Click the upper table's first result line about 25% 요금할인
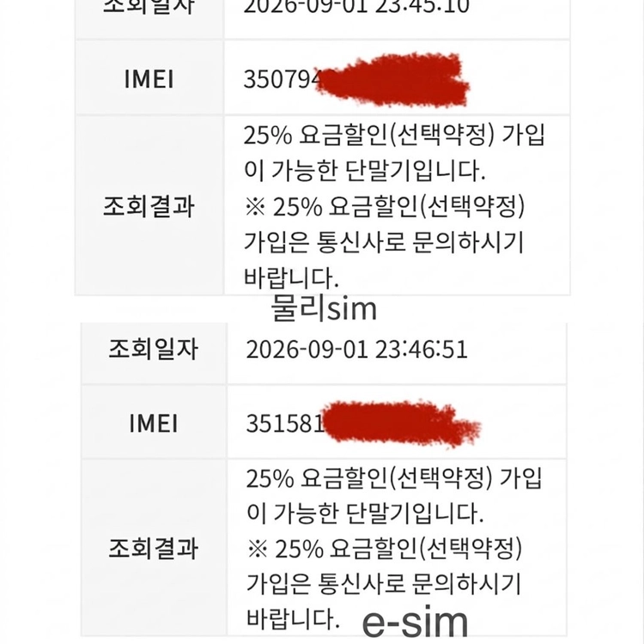Viewport: 644px width, 644px height. point(394,135)
